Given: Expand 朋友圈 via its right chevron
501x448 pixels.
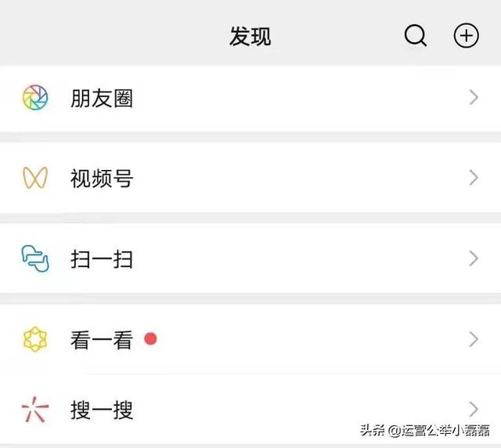Looking at the screenshot, I should click(474, 98).
